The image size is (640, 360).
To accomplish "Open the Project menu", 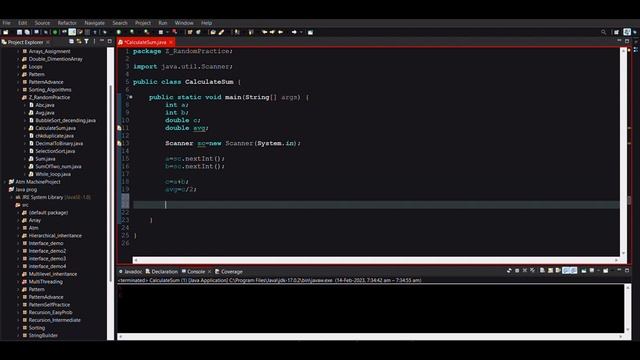I will [x=143, y=23].
